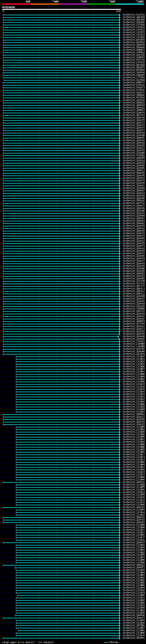This screenshot has width=146, height=644.
Task: Click label UniRef100_Q84P46
Action: pos(134,615)
